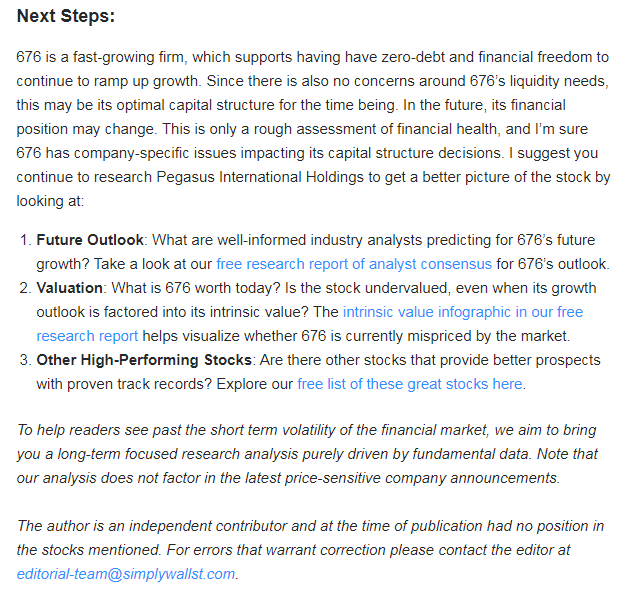
Task: Click the Next Steps heading
Action: click(x=66, y=17)
